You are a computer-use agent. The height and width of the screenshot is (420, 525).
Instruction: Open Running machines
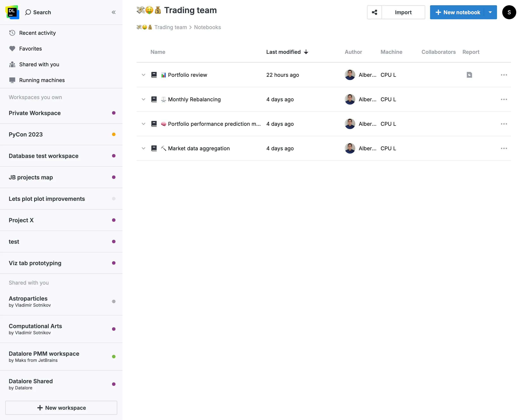[x=37, y=80]
